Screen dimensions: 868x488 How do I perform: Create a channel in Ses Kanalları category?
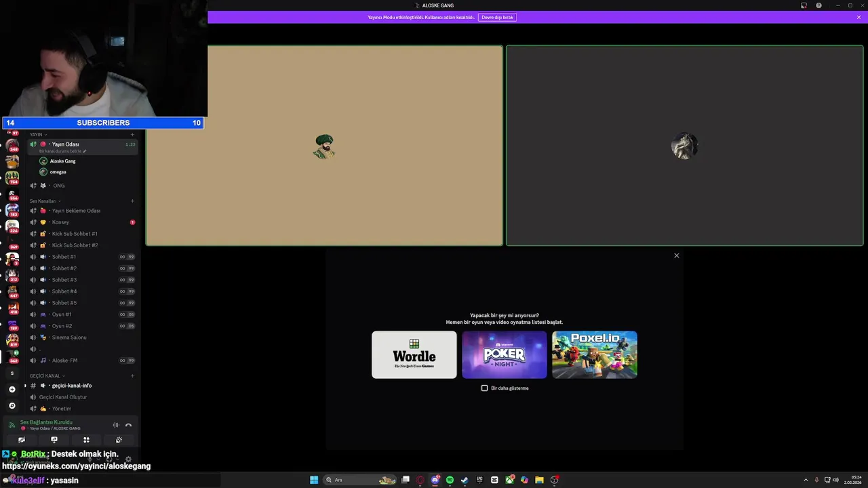click(132, 201)
